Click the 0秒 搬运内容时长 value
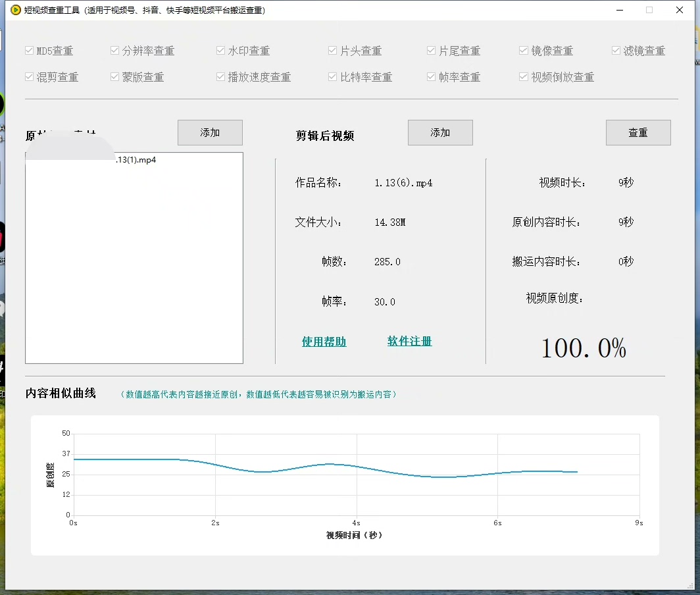 [626, 261]
